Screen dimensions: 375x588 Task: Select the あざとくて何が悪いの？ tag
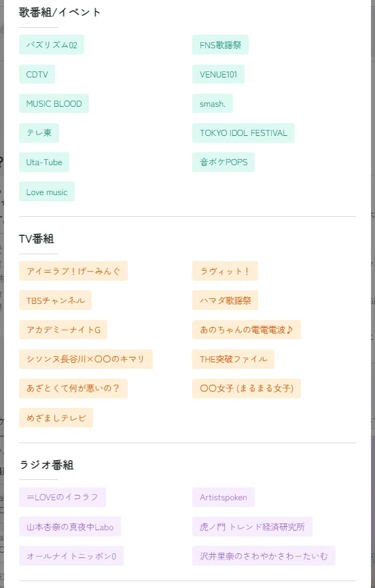pos(73,389)
